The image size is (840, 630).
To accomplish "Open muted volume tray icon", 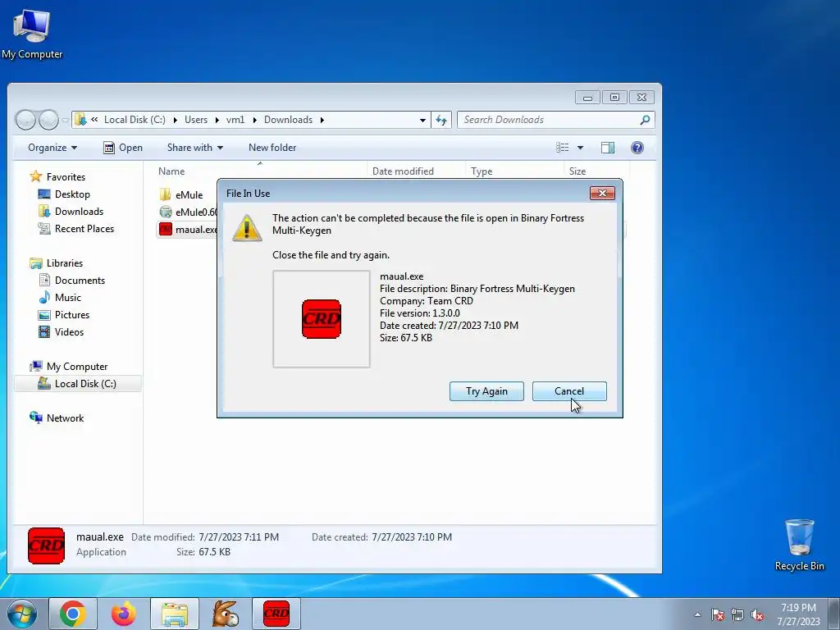I will [x=757, y=614].
